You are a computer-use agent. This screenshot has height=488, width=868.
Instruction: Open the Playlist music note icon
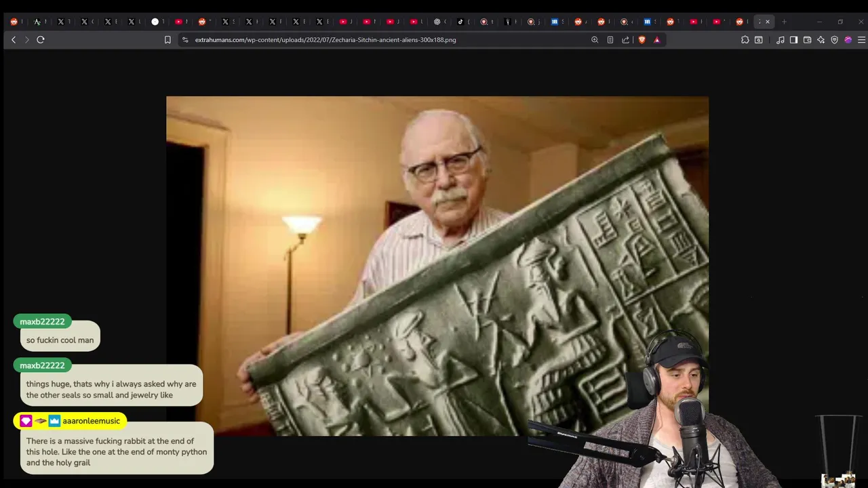781,40
